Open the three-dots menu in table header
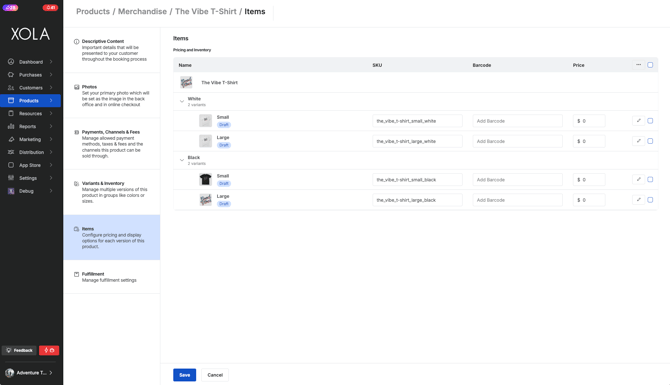The height and width of the screenshot is (385, 670). 638,65
